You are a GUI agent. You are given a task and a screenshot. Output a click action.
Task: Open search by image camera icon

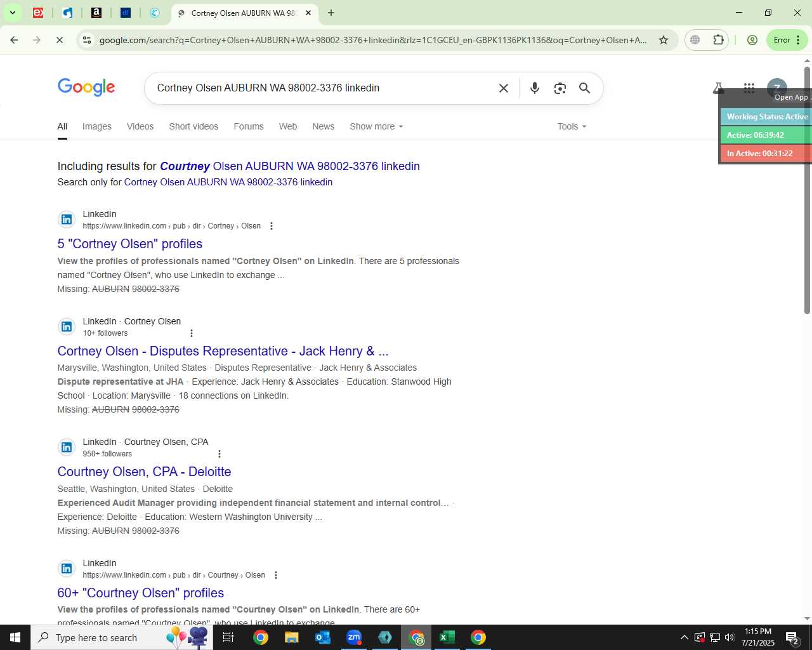pos(560,88)
